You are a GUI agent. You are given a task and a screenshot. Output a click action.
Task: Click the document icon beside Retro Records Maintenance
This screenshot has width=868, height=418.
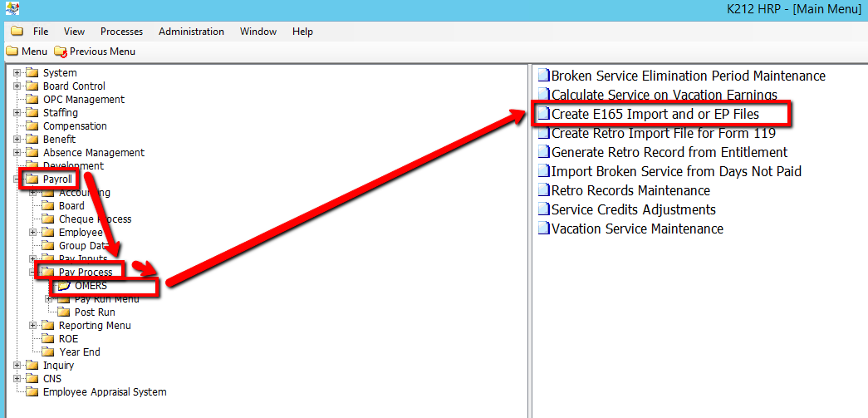click(543, 190)
